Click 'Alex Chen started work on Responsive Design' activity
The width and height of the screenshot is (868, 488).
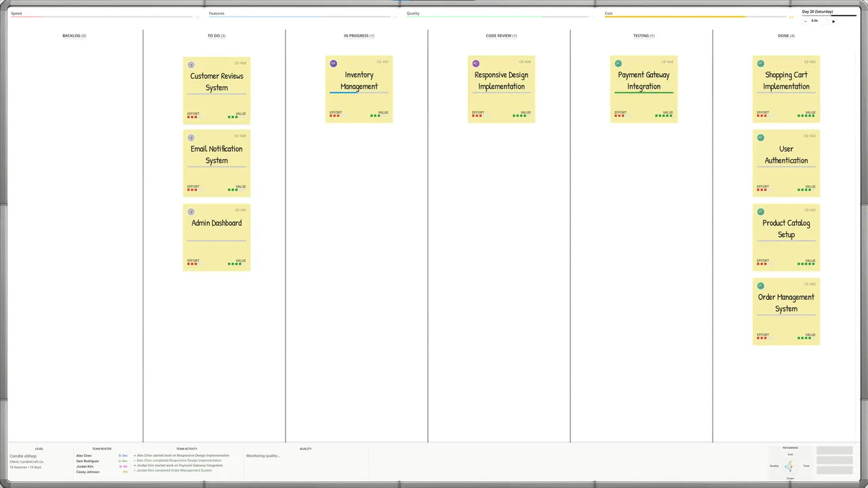(x=181, y=455)
